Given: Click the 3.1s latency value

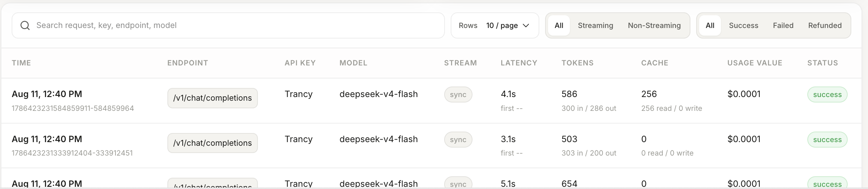Looking at the screenshot, I should pyautogui.click(x=508, y=139).
